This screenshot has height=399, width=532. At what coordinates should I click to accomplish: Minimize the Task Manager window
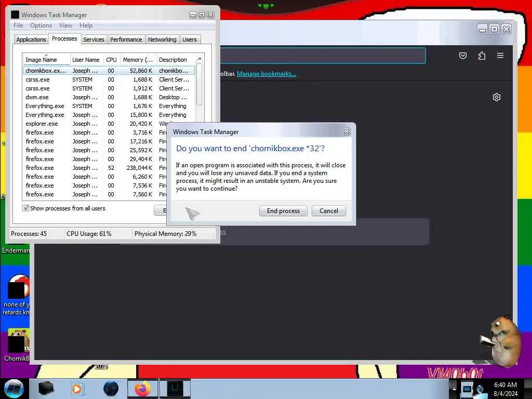pos(193,15)
